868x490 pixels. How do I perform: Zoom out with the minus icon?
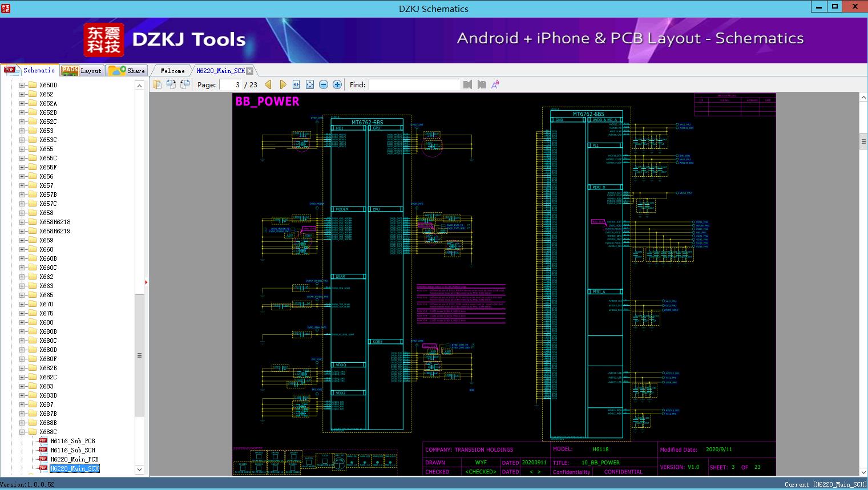(324, 84)
